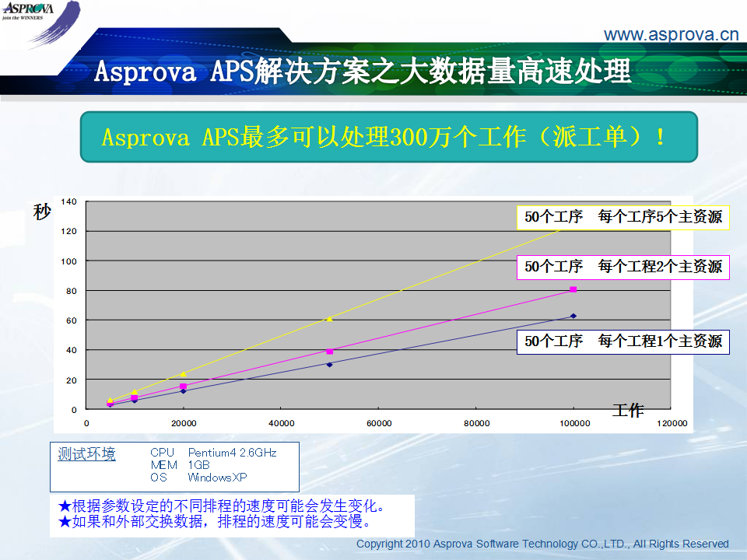Click the y-axis value 80
747x560 pixels.
tap(72, 291)
